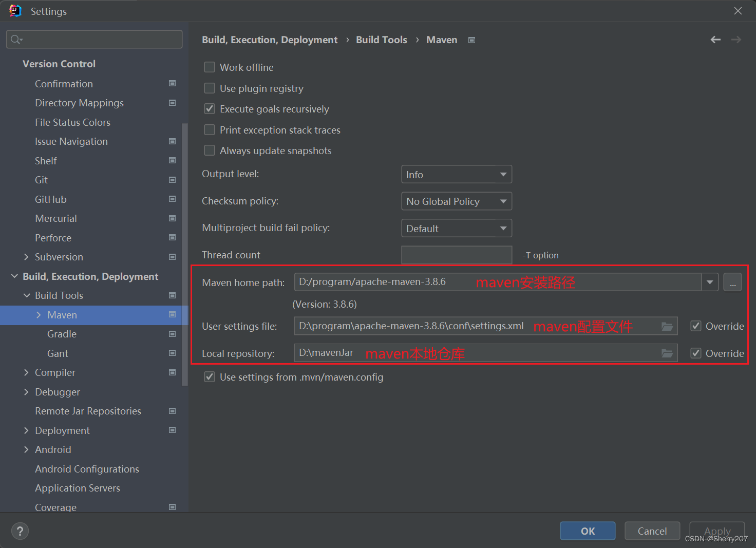Image resolution: width=756 pixels, height=548 pixels.
Task: Click Build, Execution, Deployment breadcrumb
Action: pos(270,40)
